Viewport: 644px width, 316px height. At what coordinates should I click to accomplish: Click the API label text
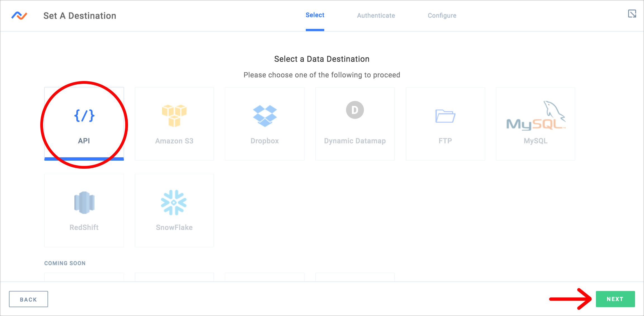point(84,141)
